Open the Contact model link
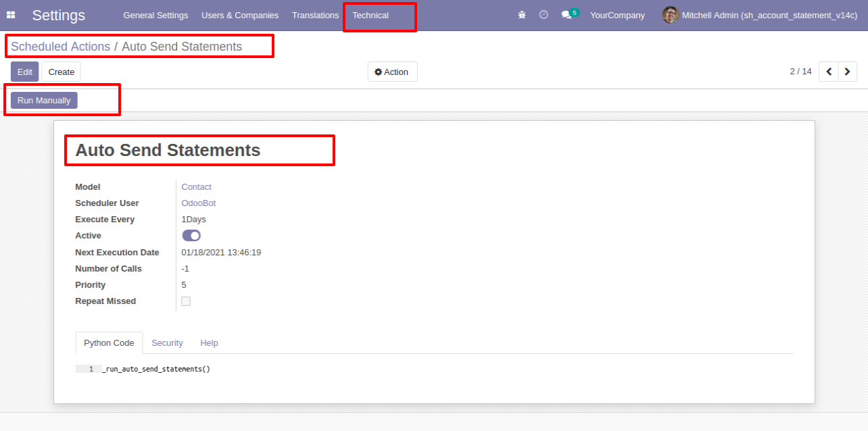Screen dimensions: 868x431 [x=197, y=187]
